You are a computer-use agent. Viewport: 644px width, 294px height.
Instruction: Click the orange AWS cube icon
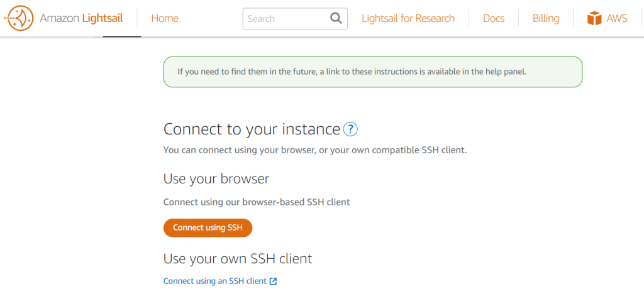tap(594, 18)
